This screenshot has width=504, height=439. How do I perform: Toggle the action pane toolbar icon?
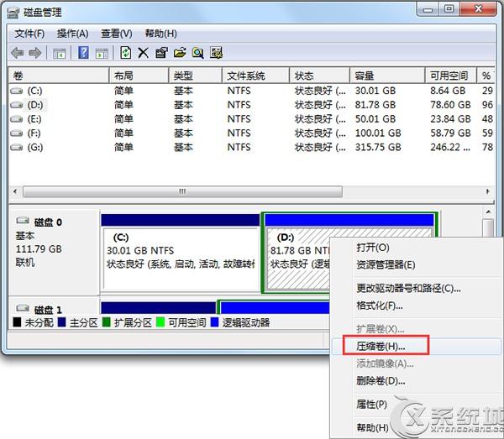pyautogui.click(x=102, y=53)
